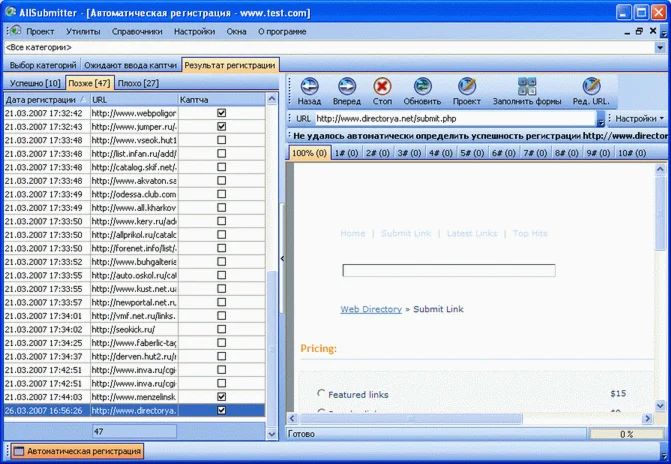Select the http://seokick.ru/ row
The height and width of the screenshot is (464, 671).
134,329
